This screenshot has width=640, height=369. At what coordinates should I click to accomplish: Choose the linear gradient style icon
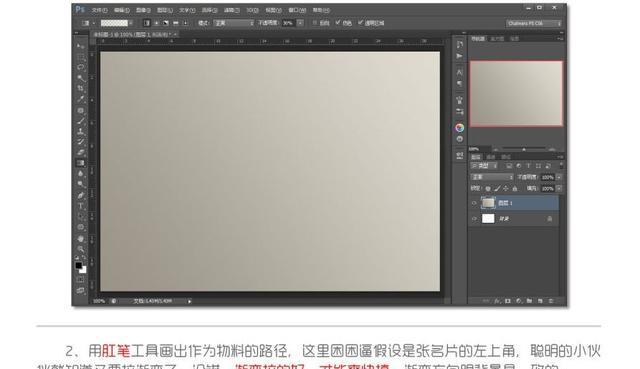point(147,23)
